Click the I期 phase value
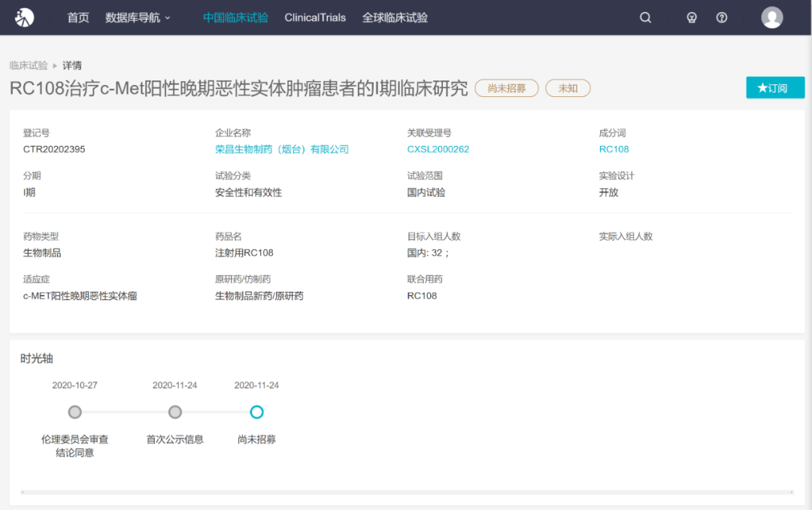Screen dimensions: 812x510 click(29, 193)
